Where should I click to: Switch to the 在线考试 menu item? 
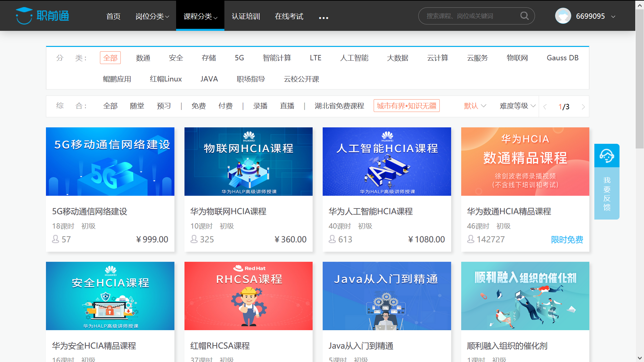289,17
